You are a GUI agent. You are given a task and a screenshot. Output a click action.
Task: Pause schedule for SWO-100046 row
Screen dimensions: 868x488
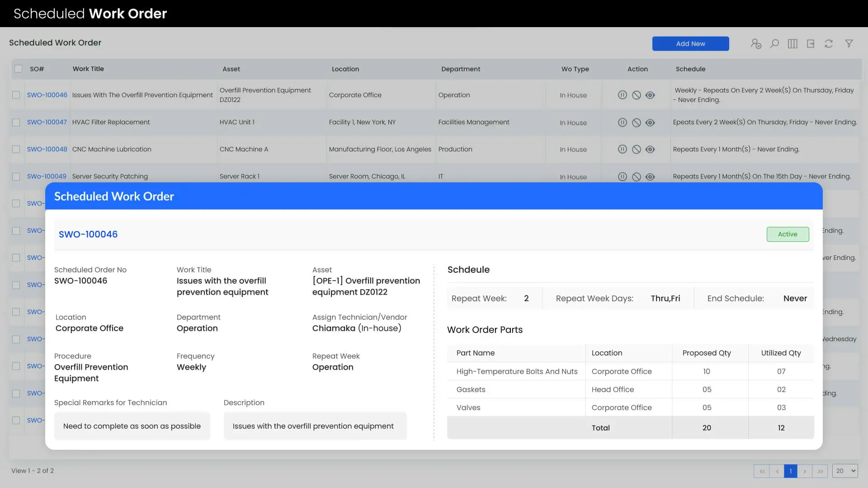tap(623, 95)
